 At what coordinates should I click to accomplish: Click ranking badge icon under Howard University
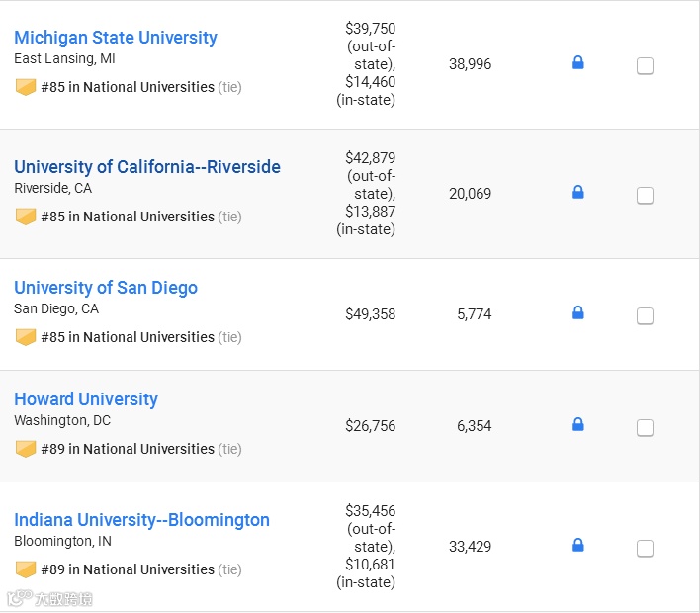[26, 449]
